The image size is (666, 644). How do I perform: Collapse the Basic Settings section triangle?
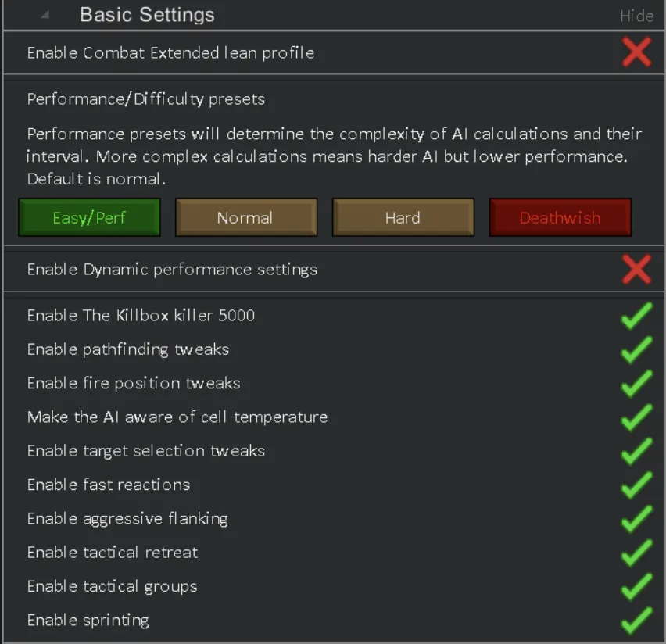[x=45, y=15]
